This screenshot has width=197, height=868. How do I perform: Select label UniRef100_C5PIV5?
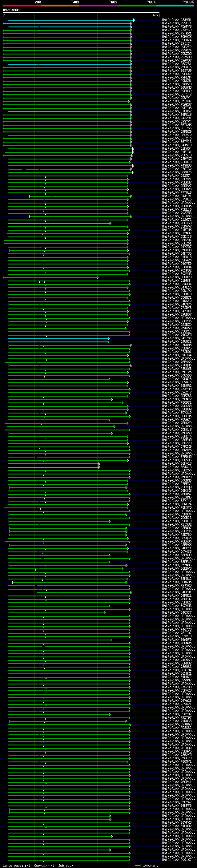pyautogui.click(x=176, y=372)
